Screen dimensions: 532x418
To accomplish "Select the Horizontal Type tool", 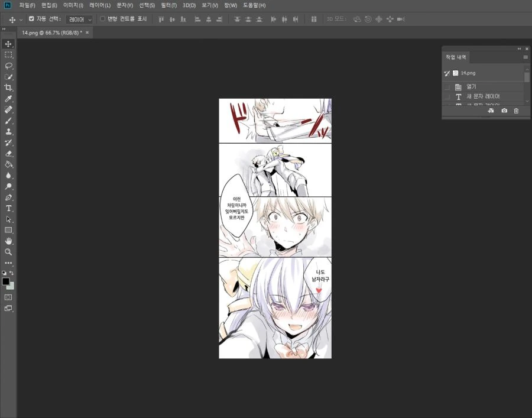I will (x=8, y=208).
